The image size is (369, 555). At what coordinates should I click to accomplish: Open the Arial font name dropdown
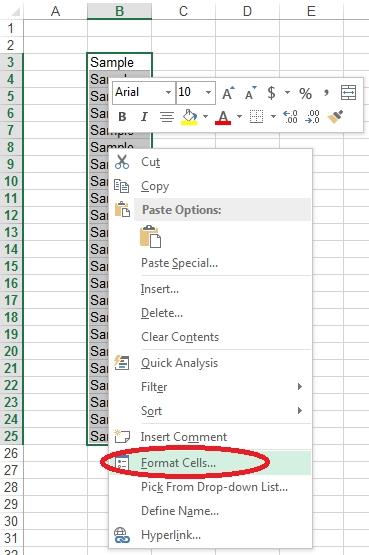(x=168, y=93)
